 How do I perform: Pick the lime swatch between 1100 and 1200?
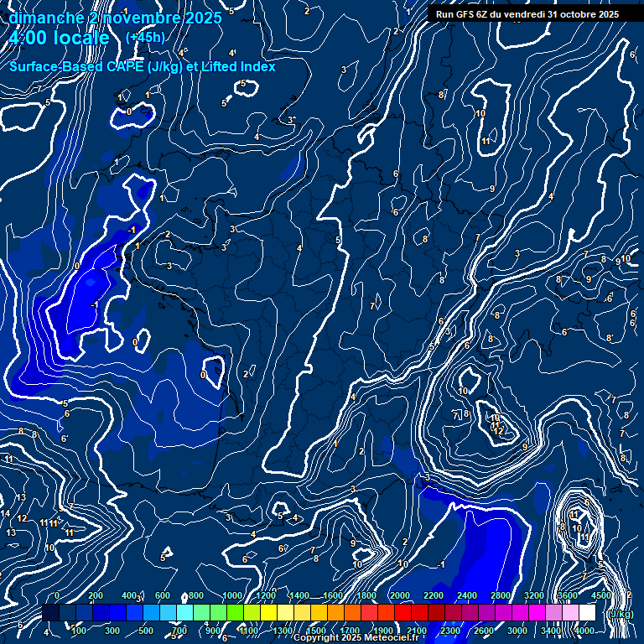click(x=252, y=612)
